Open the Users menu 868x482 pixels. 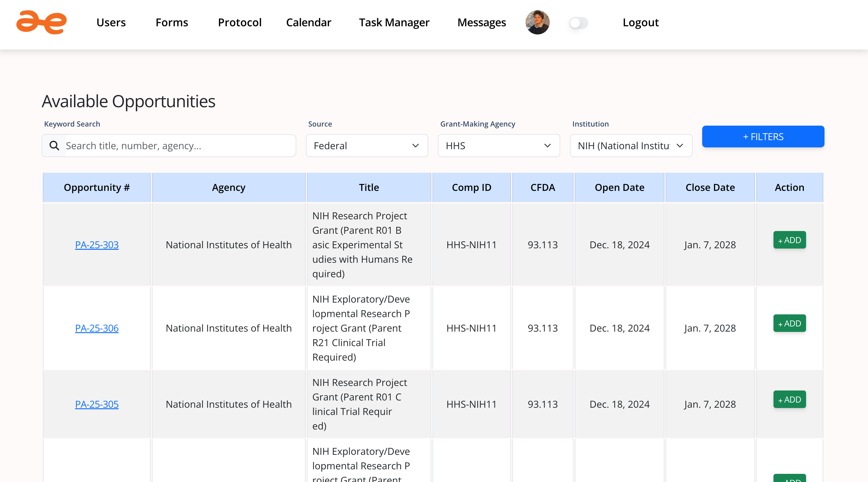(x=111, y=23)
